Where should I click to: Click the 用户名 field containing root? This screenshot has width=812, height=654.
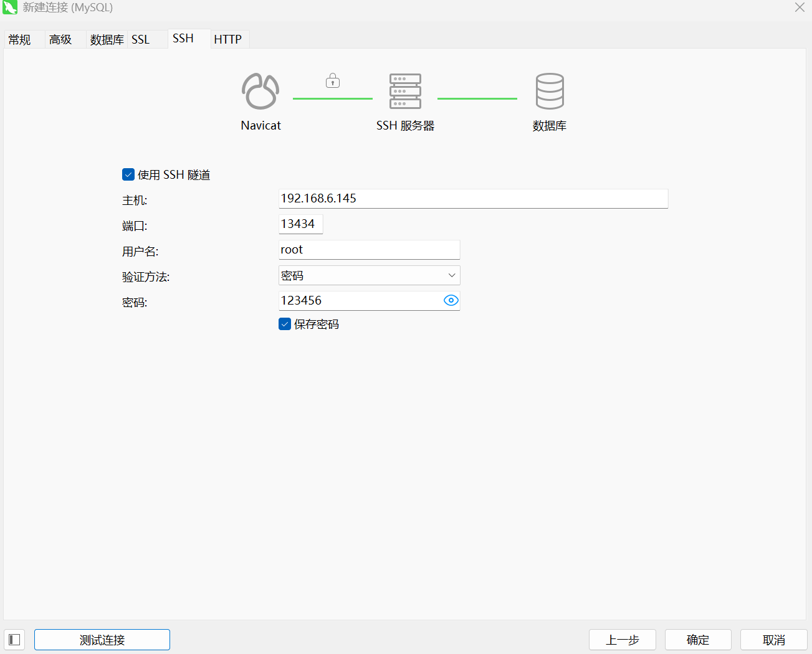369,250
